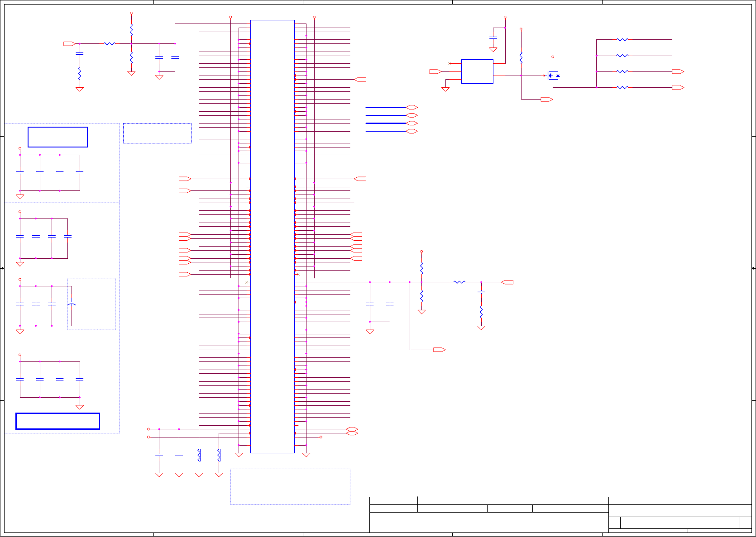Image resolution: width=756 pixels, height=537 pixels.
Task: Click the bold blue box below the capacitor banks
Action: (58, 421)
